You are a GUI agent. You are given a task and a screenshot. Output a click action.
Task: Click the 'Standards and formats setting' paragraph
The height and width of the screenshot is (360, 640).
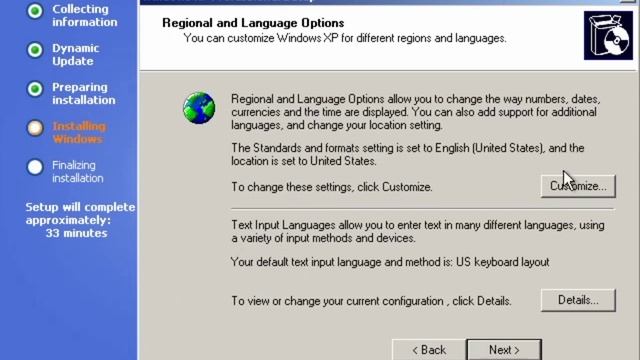[408, 154]
